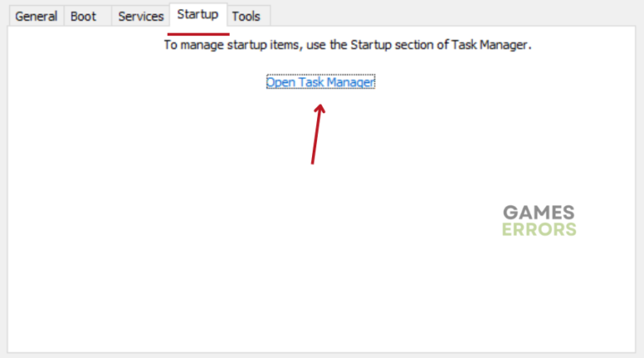Click the gray GAMES watermark word

point(539,211)
